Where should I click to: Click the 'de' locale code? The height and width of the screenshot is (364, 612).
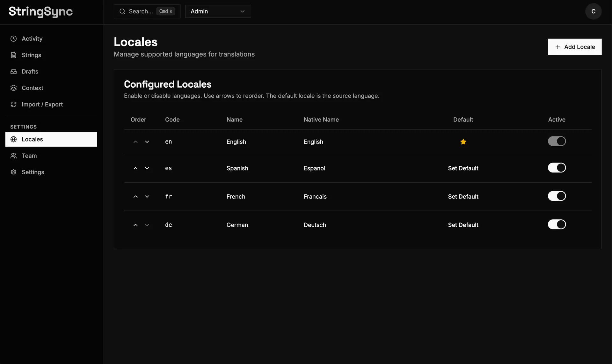[x=169, y=225]
